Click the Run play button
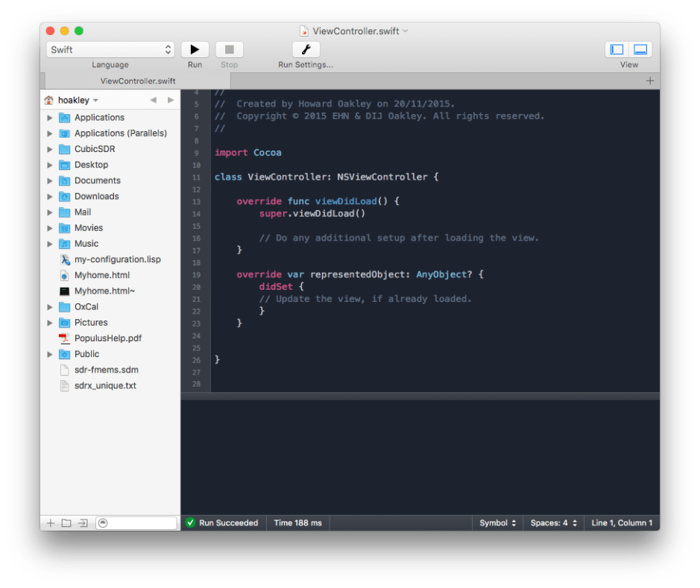Screen dimensions: 700x588 195,49
